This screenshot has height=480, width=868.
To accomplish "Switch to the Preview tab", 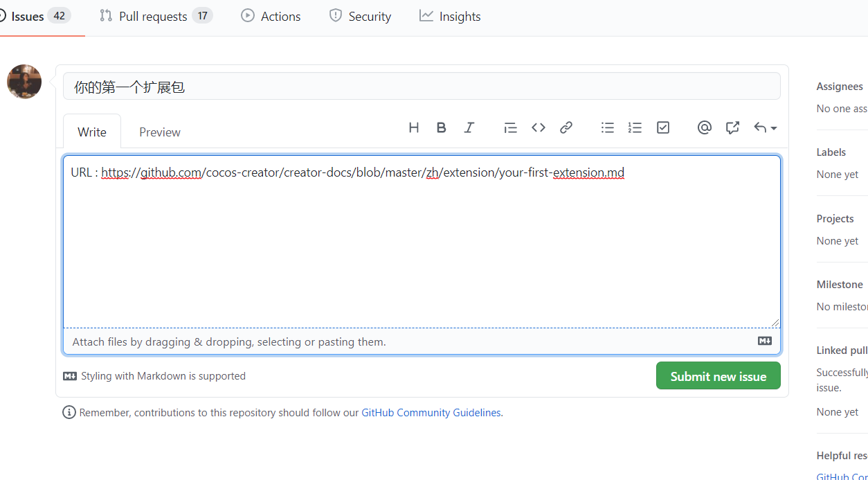I will tap(160, 132).
